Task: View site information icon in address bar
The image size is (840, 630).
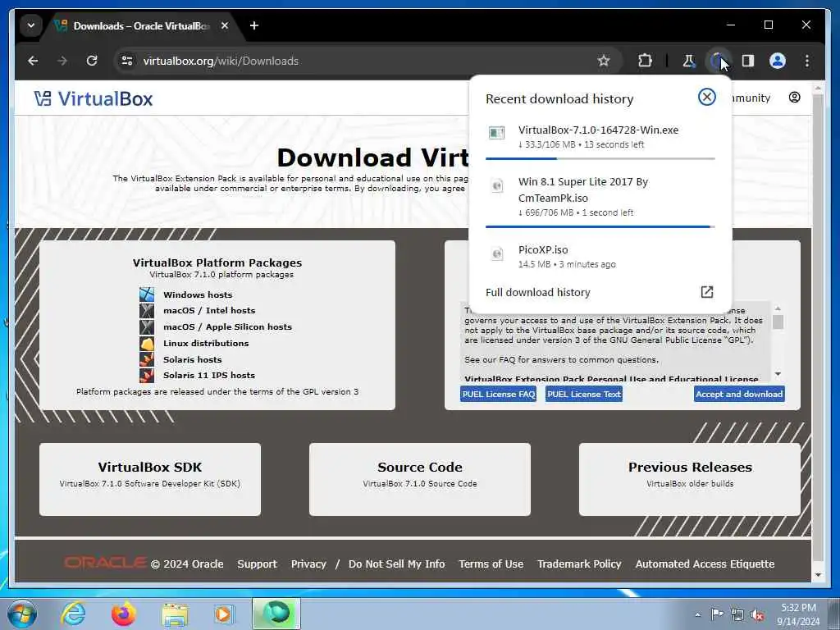Action: point(127,61)
